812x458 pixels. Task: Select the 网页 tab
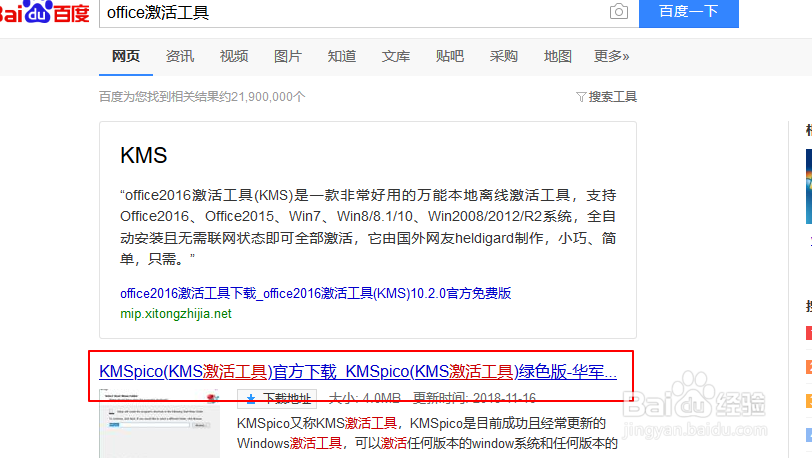point(126,56)
